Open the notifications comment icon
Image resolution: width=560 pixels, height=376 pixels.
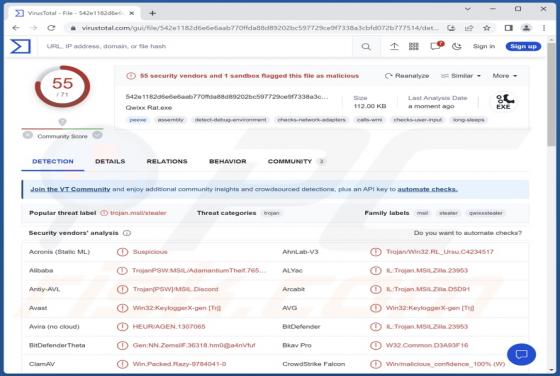tap(435, 46)
